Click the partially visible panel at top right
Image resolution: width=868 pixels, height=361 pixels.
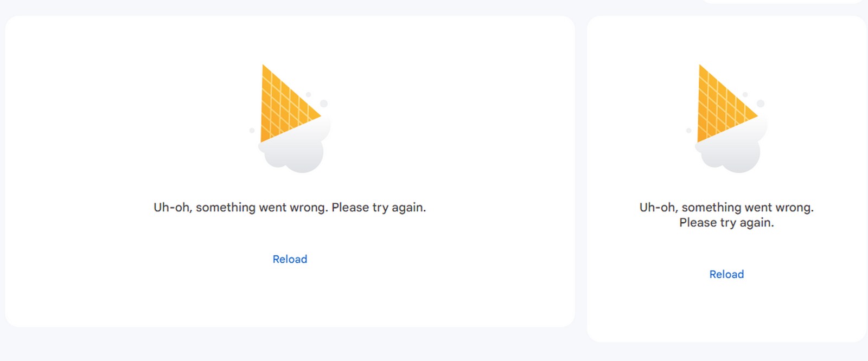(x=781, y=2)
